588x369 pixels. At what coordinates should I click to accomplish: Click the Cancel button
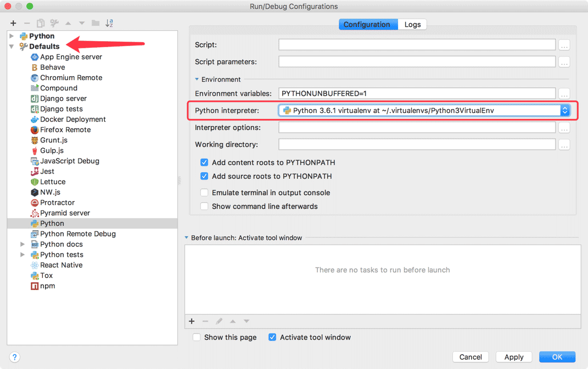[471, 357]
